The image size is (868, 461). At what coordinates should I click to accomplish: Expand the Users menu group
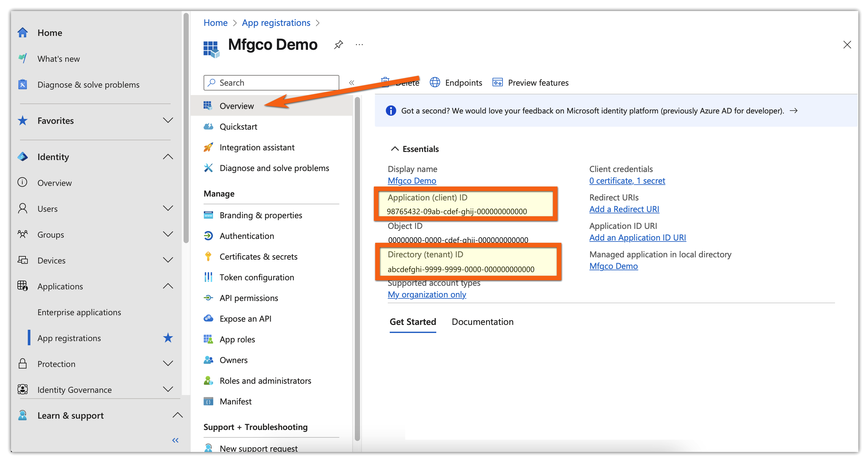click(x=168, y=208)
